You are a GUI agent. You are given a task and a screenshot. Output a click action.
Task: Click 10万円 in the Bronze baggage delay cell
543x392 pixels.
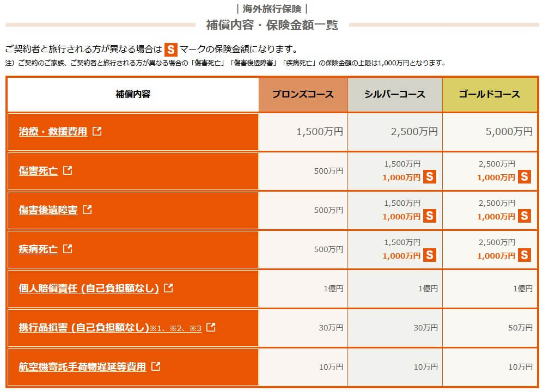(331, 367)
